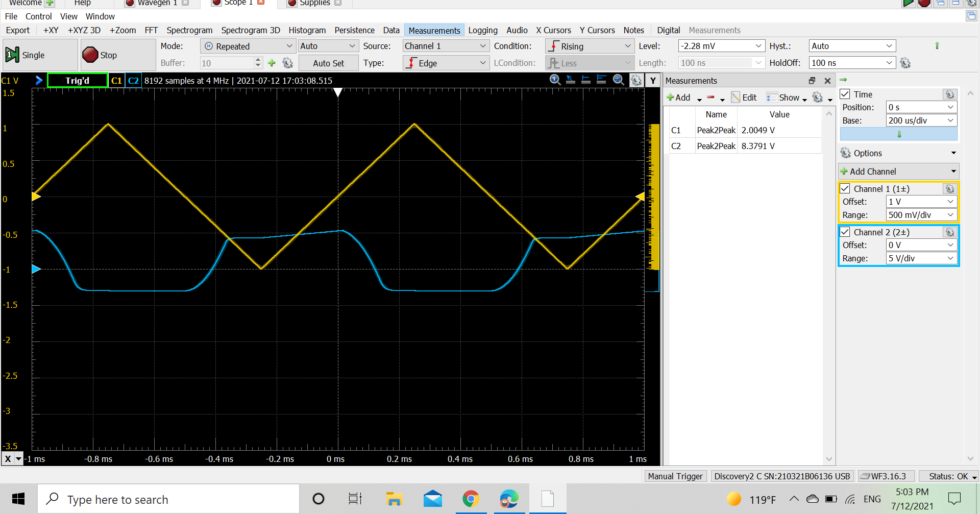Viewport: 980px width, 514px height.
Task: Click the green plus beside Buffer
Action: pyautogui.click(x=272, y=63)
